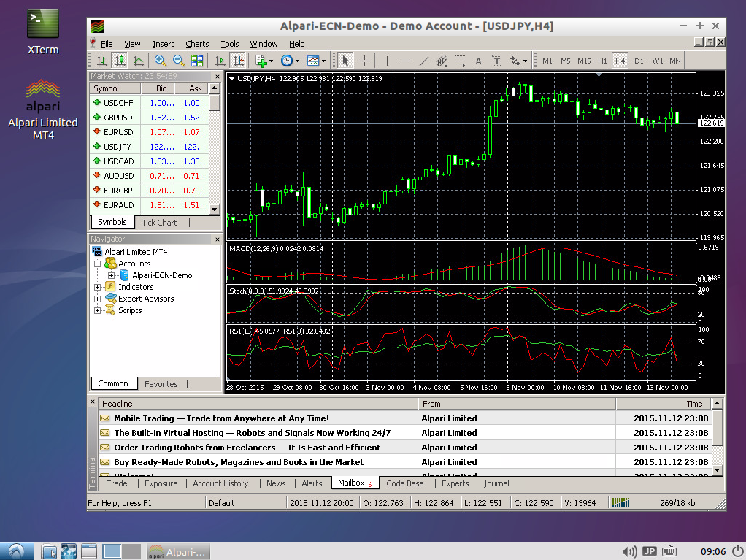The height and width of the screenshot is (560, 746).
Task: Open the Trade terminal tab
Action: coord(117,483)
